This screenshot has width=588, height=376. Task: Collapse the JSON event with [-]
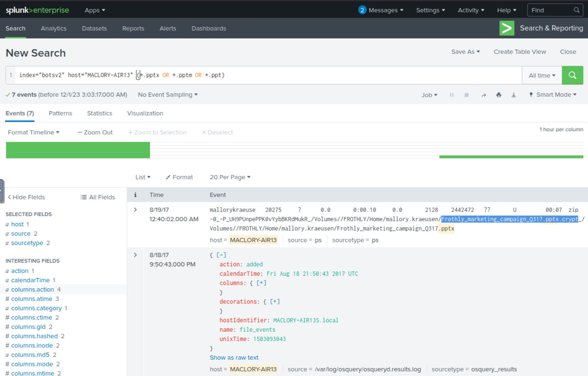pyautogui.click(x=221, y=255)
